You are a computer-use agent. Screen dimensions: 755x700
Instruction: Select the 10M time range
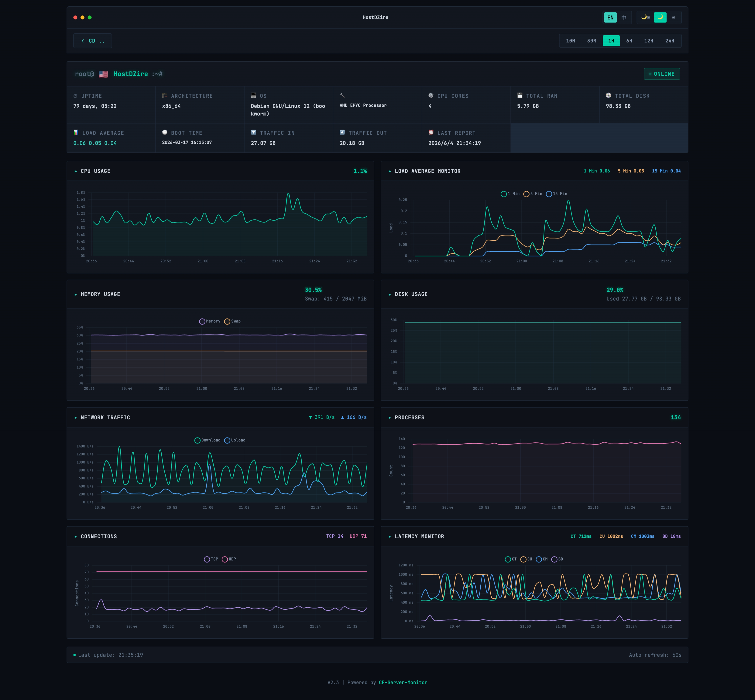[570, 41]
